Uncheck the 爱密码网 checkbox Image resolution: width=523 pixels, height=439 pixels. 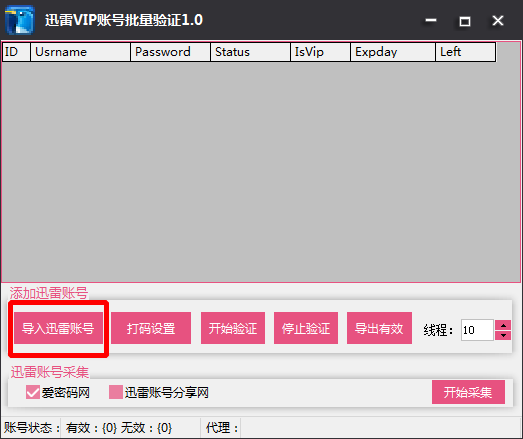[33, 392]
